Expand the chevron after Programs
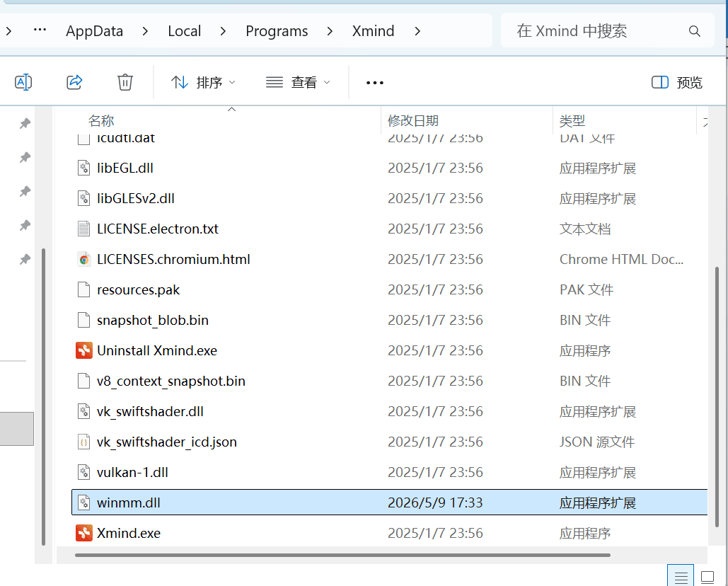This screenshot has height=586, width=728. [330, 31]
